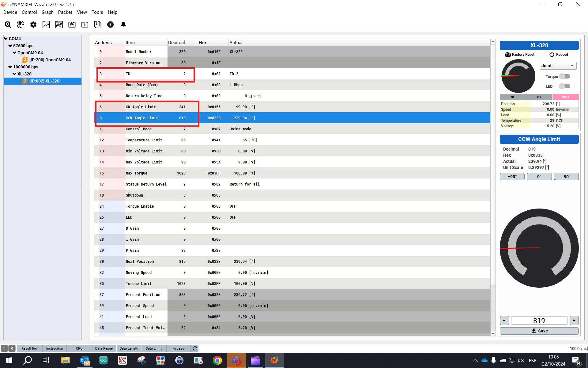Toggle the LED switch
Viewport: 588px width, 368px height.
[x=564, y=86]
